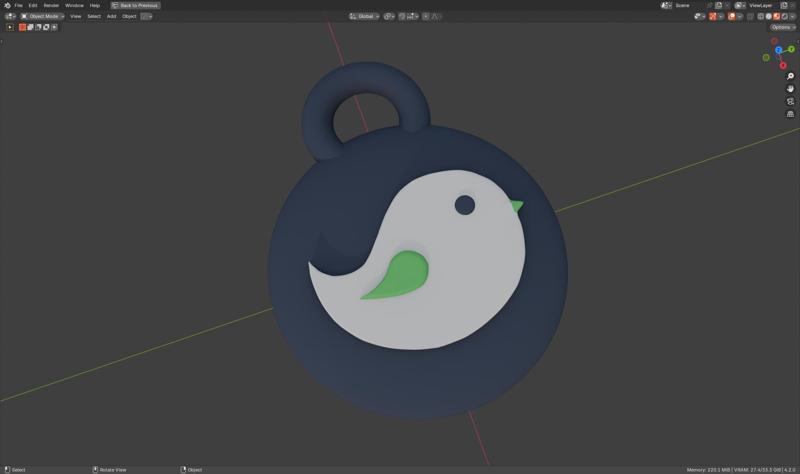Click the zoom magnifier viewport icon
800x474 pixels.
tap(790, 76)
